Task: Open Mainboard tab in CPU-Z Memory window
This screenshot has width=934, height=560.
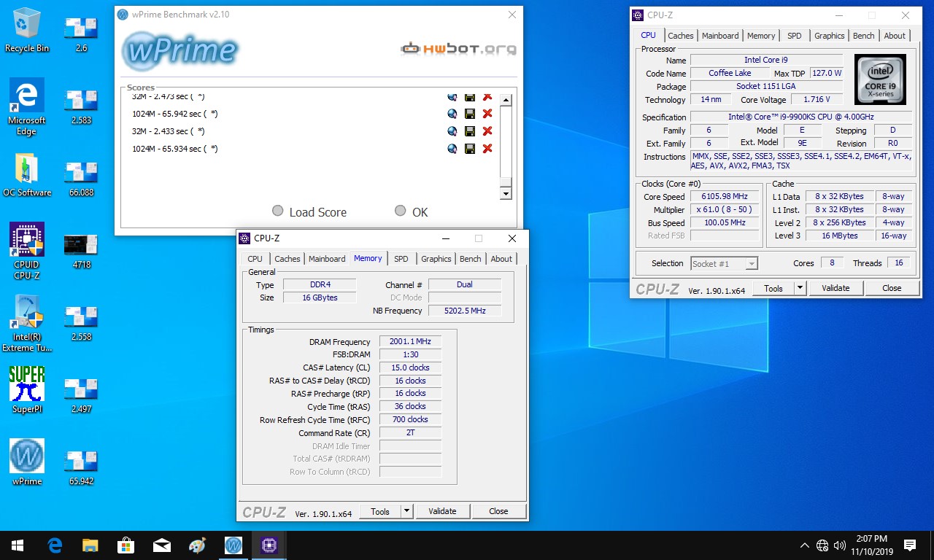Action: click(327, 259)
